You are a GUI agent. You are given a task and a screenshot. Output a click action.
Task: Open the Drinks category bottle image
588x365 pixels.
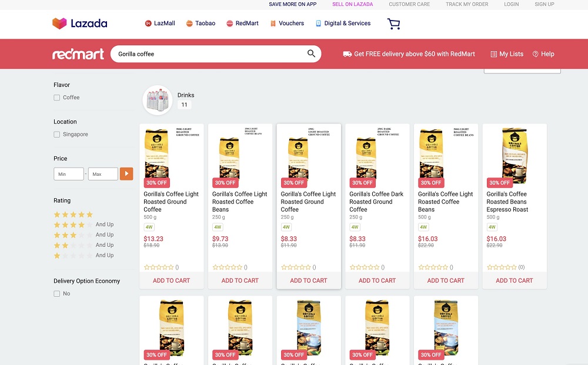(x=158, y=100)
